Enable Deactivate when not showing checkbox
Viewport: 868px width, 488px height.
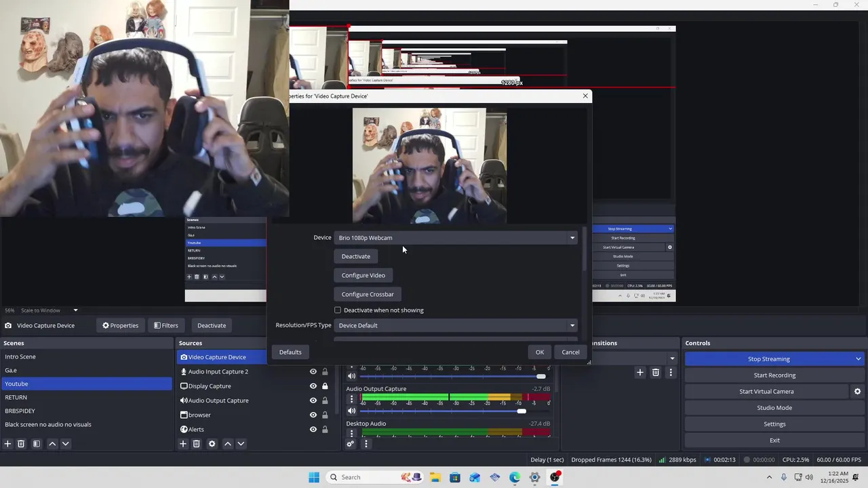(338, 310)
